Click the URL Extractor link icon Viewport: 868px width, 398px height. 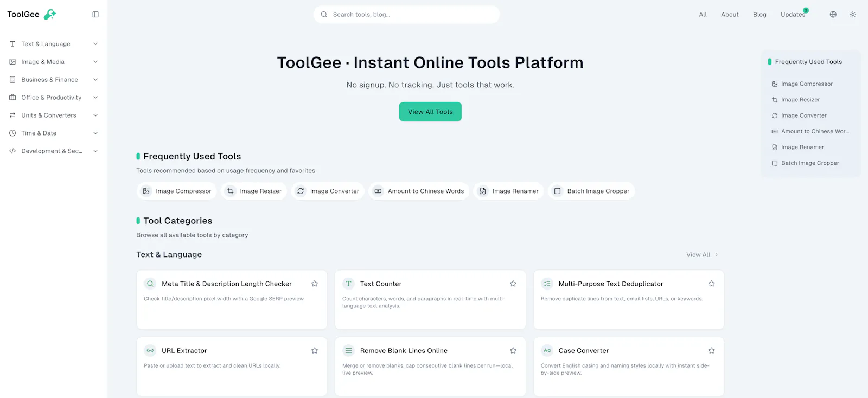coord(150,351)
